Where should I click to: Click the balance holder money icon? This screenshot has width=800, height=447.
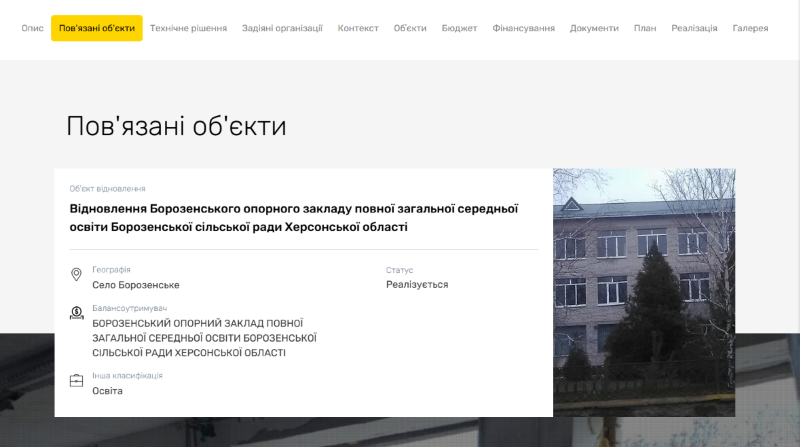point(76,313)
